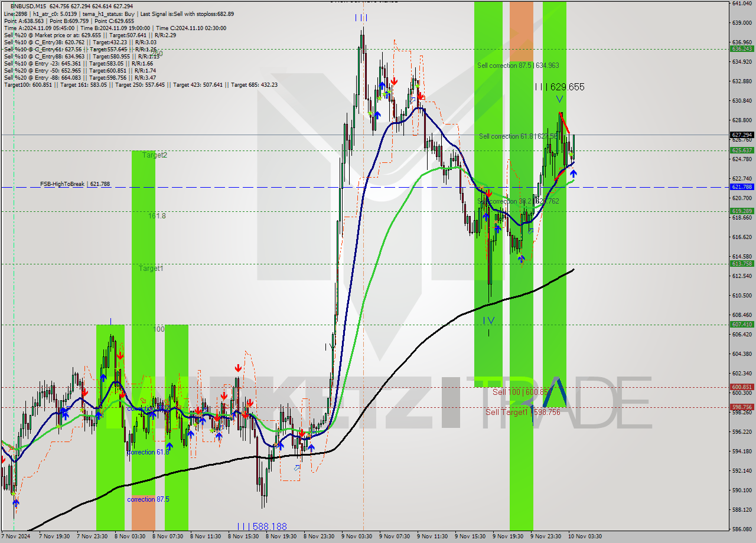756x543 pixels.
Task: Click the 'Sell %10 @ C_Entry38: 620.762' line
Action: tap(80, 42)
